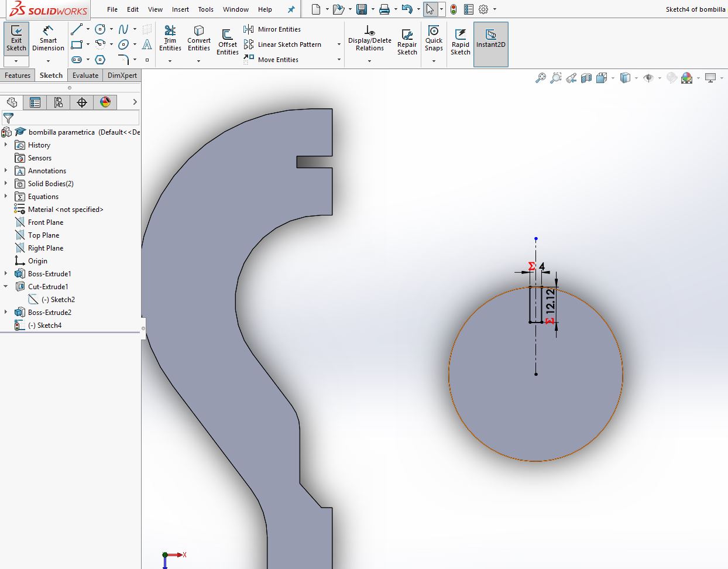Image resolution: width=728 pixels, height=569 pixels.
Task: Click the Zoom to Fit icon
Action: 541,78
